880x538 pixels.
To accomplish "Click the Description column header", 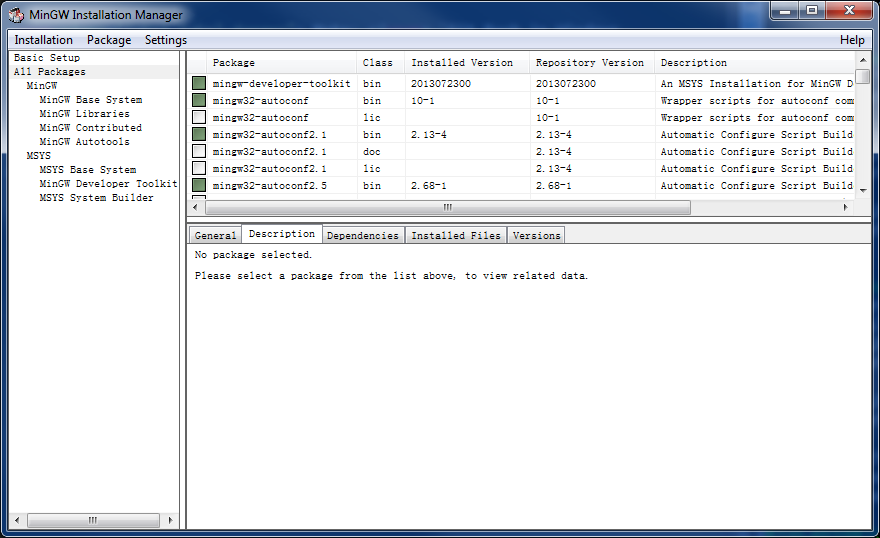I will tap(755, 63).
